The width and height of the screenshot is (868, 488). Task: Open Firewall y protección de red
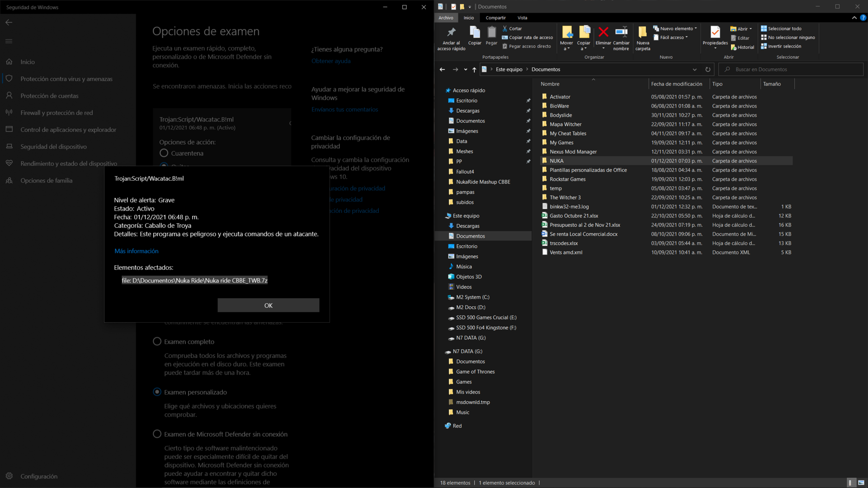[x=57, y=113]
